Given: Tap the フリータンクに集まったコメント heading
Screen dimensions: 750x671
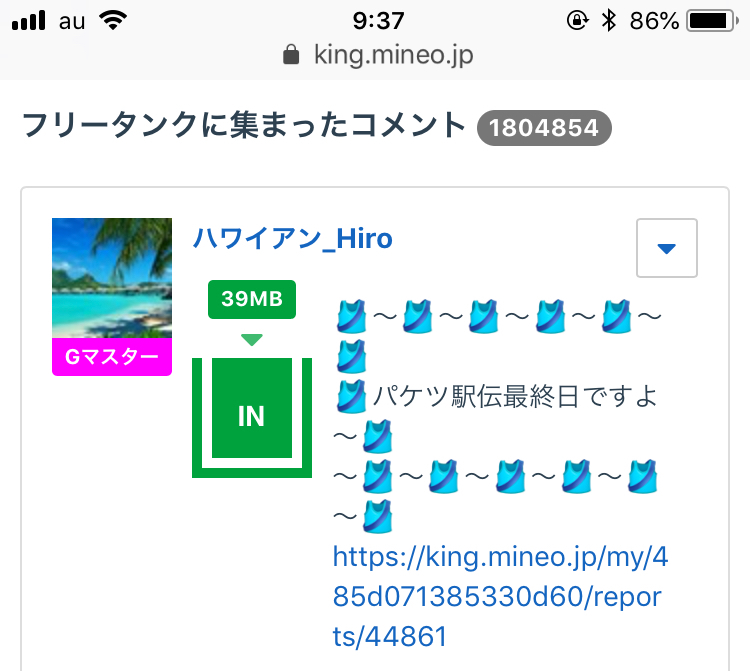Looking at the screenshot, I should point(243,127).
